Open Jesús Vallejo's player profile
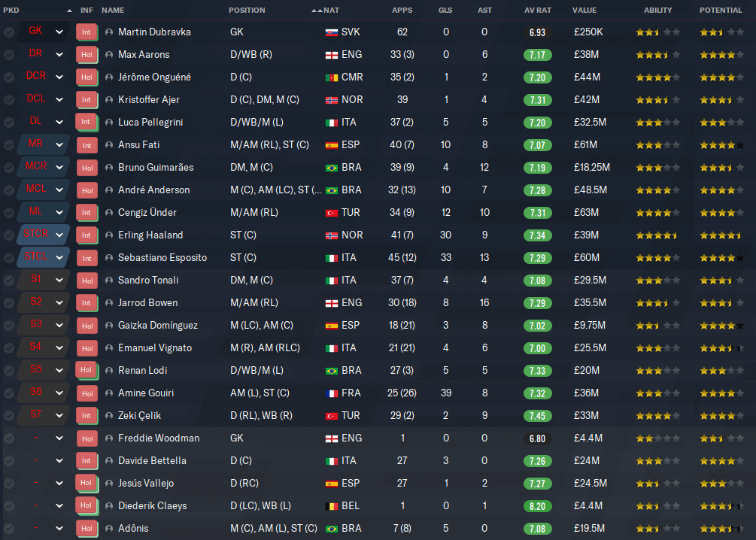The image size is (756, 540). coord(146,483)
